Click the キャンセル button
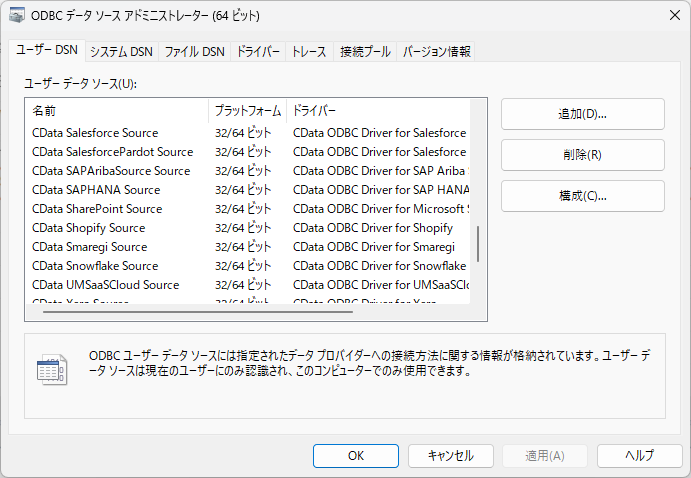The width and height of the screenshot is (691, 478). [x=450, y=456]
